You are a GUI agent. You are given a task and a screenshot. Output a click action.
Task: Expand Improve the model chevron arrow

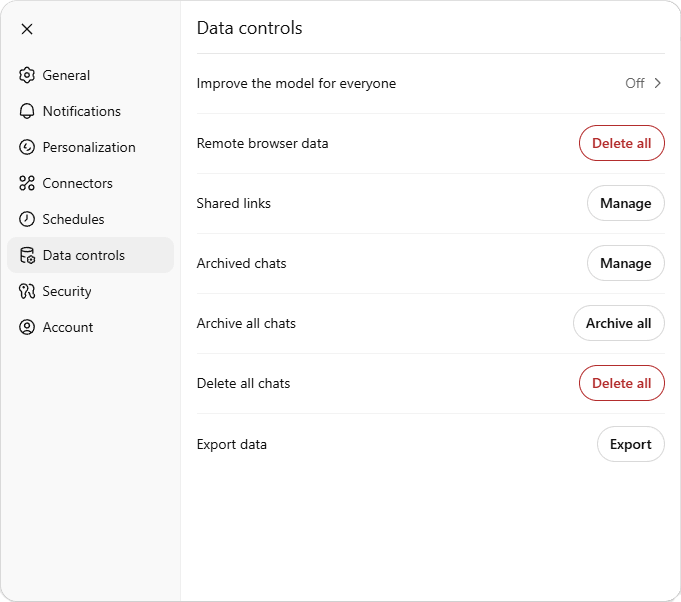pos(658,83)
